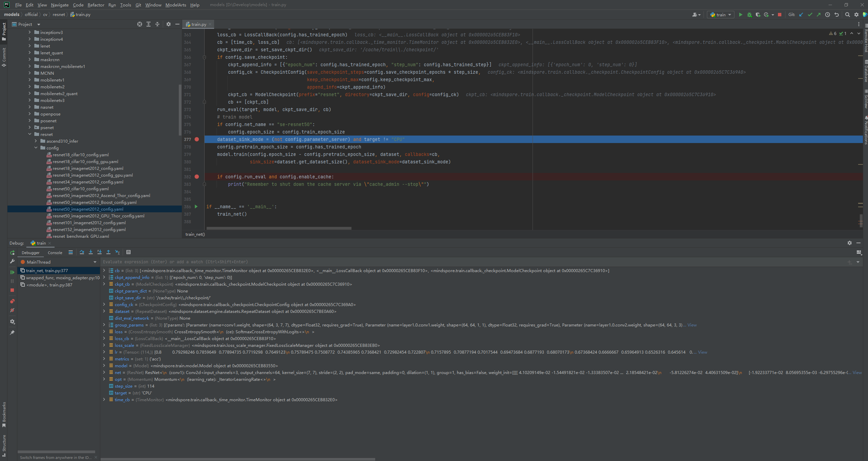Click View link for lr tensor

pyautogui.click(x=702, y=352)
